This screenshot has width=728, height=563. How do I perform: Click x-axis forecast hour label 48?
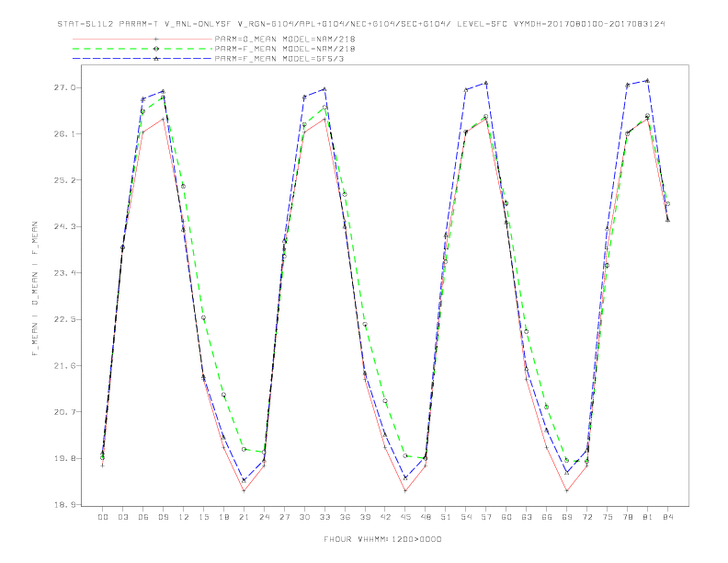426,517
